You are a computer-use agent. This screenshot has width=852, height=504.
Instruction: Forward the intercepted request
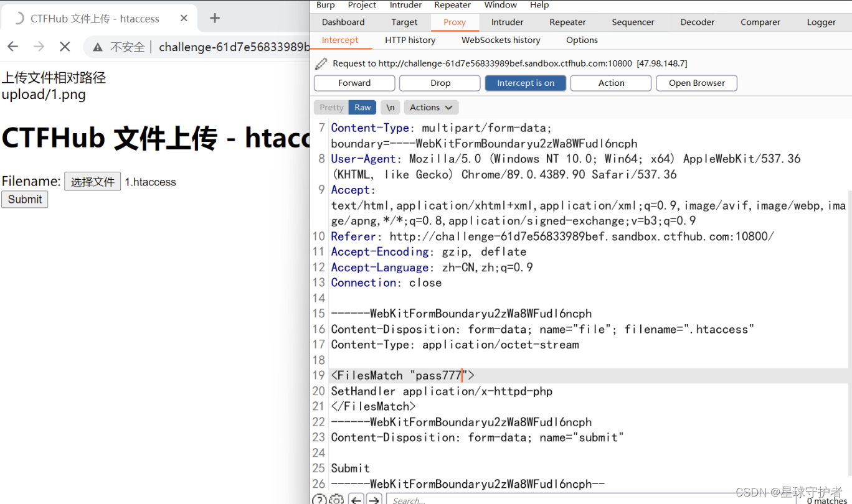coord(354,83)
